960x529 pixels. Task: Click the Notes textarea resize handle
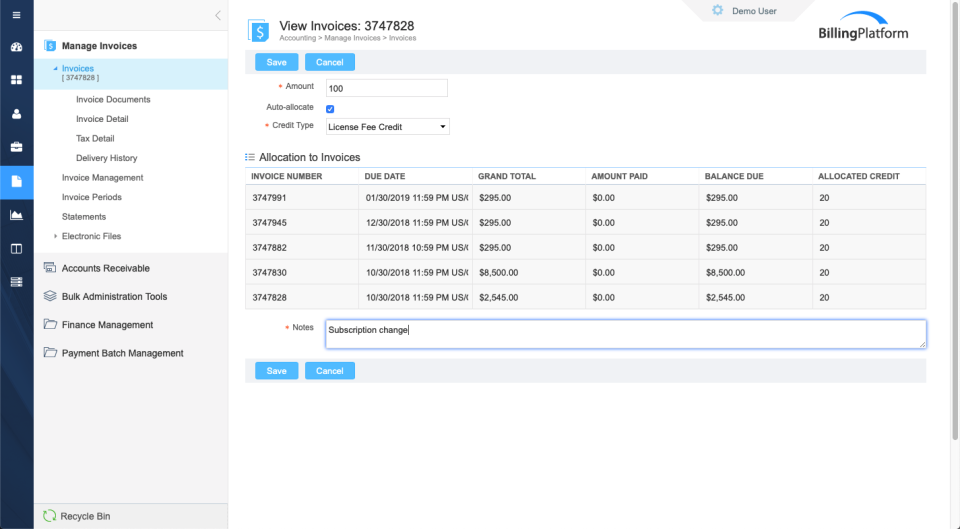click(x=922, y=345)
